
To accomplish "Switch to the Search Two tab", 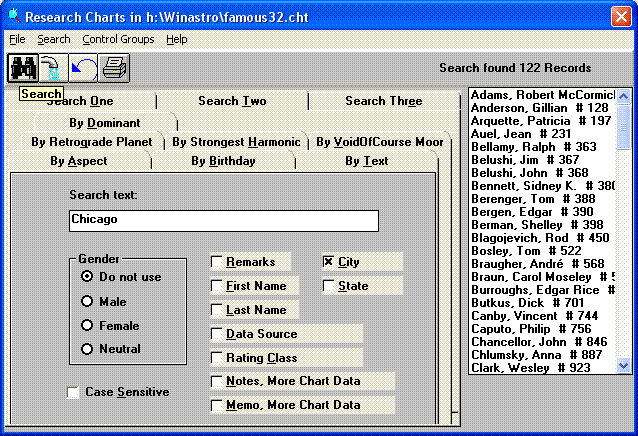I will [232, 101].
